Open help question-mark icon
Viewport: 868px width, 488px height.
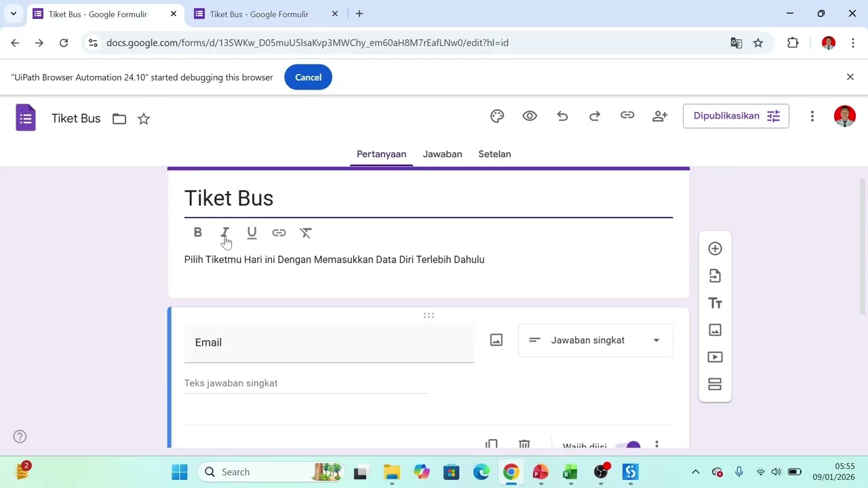point(20,436)
